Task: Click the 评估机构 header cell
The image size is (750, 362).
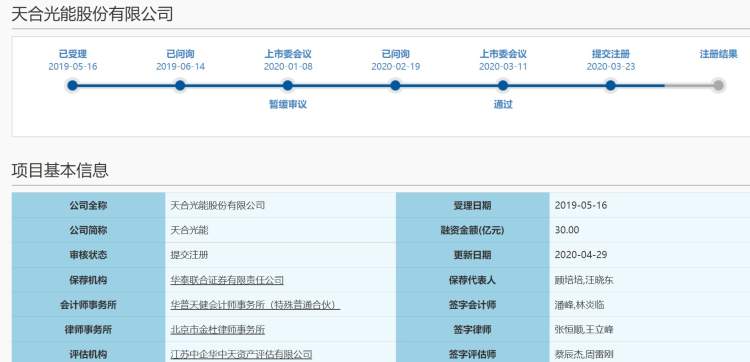Action: click(88, 353)
